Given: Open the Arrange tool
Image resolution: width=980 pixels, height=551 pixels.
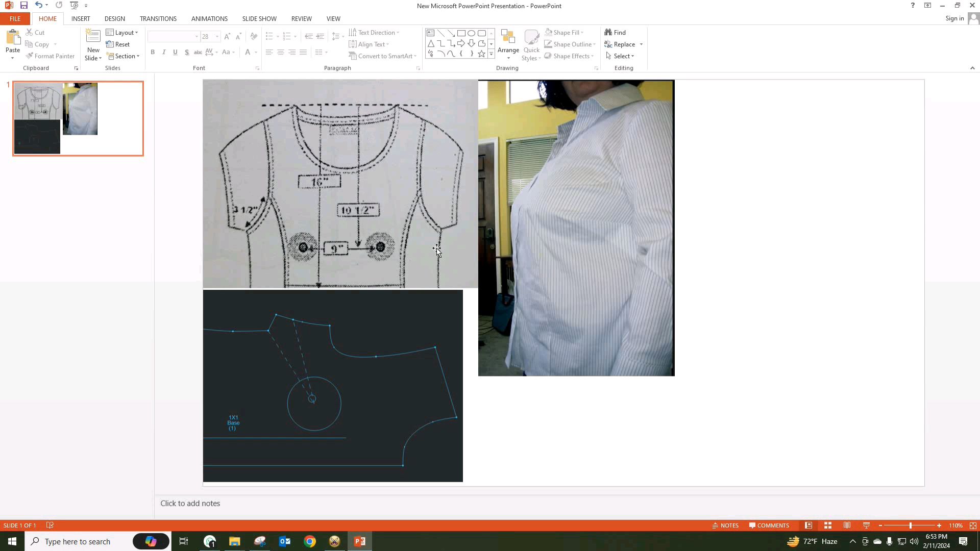Looking at the screenshot, I should [x=508, y=43].
